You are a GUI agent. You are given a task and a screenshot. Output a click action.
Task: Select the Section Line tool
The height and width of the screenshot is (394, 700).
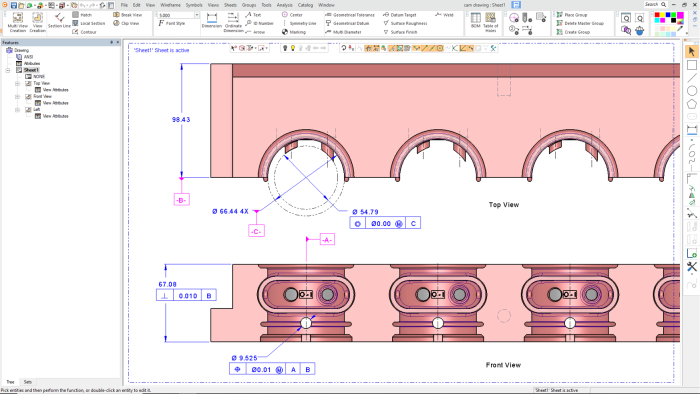coord(59,21)
